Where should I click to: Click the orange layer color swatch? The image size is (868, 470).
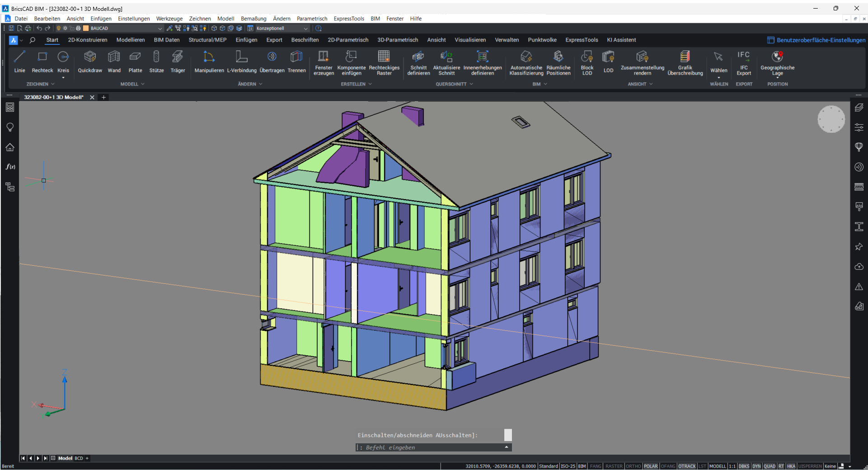(86, 28)
